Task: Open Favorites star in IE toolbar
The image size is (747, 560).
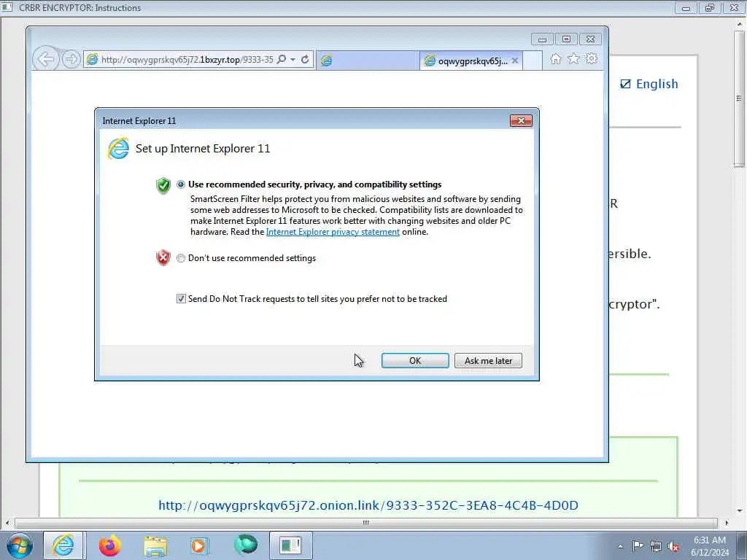Action: pos(573,59)
